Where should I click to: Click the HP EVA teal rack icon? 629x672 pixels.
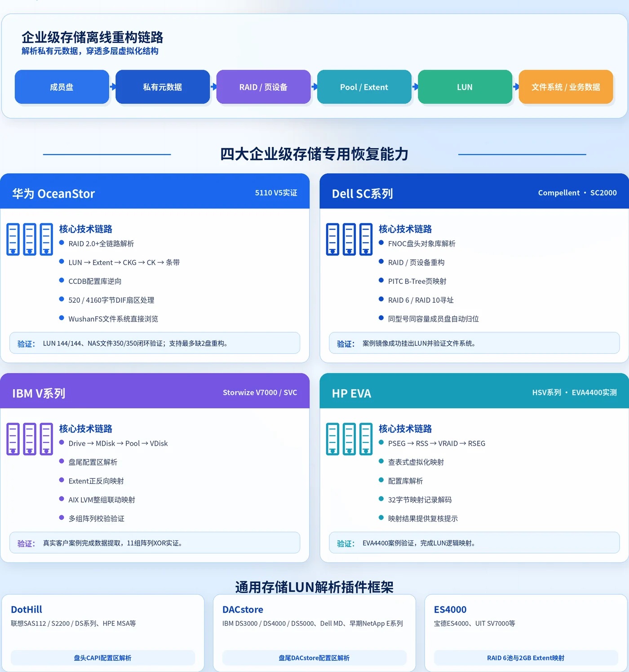349,439
